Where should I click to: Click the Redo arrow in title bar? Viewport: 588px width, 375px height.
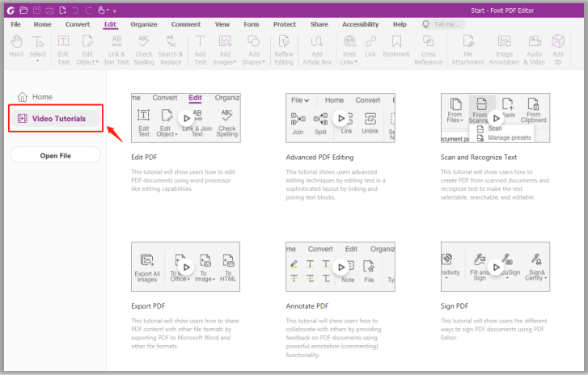coord(88,11)
